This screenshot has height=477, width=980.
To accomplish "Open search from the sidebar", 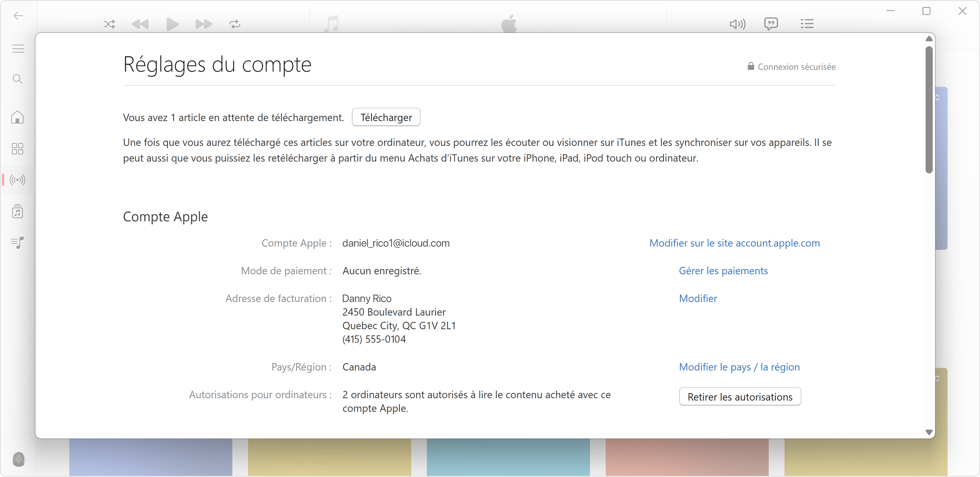I will click(17, 79).
